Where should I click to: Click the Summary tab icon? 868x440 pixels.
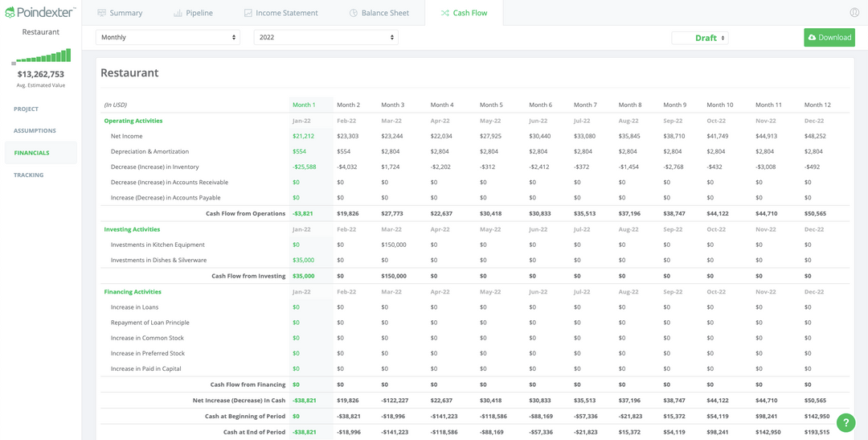click(x=102, y=13)
